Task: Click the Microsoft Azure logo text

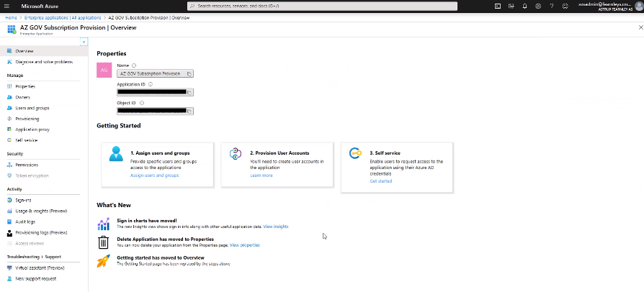Action: tap(40, 6)
